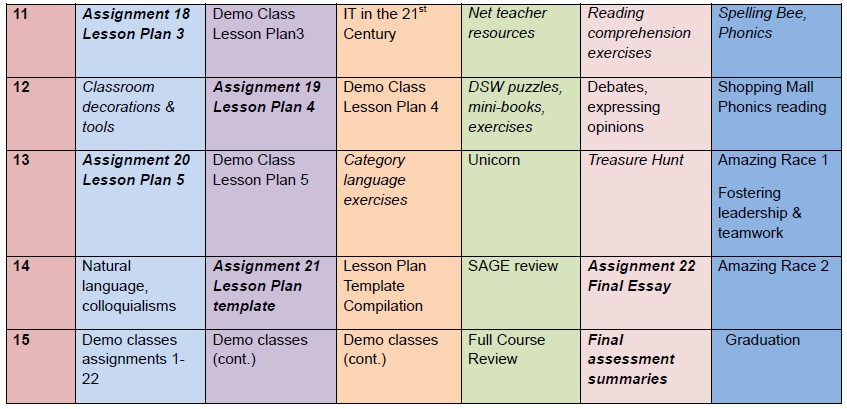
Task: Click the Assignment 18 Lesson Plan 3 cell
Action: point(140,41)
